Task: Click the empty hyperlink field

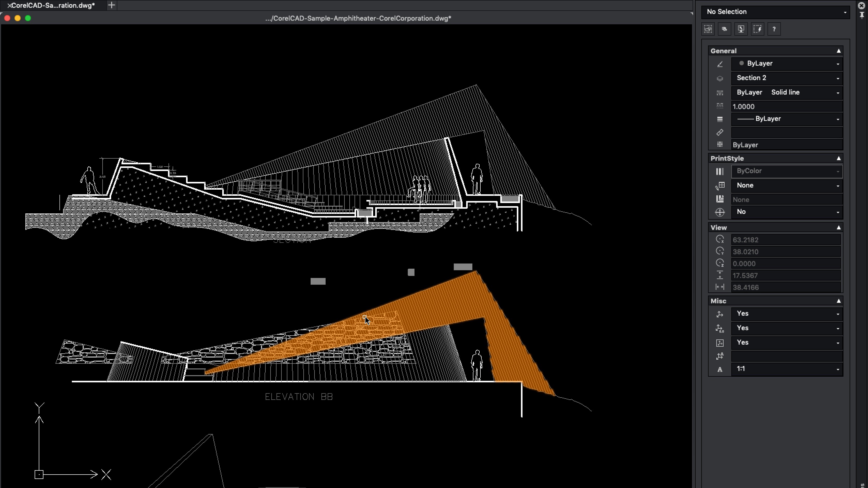Action: click(787, 132)
